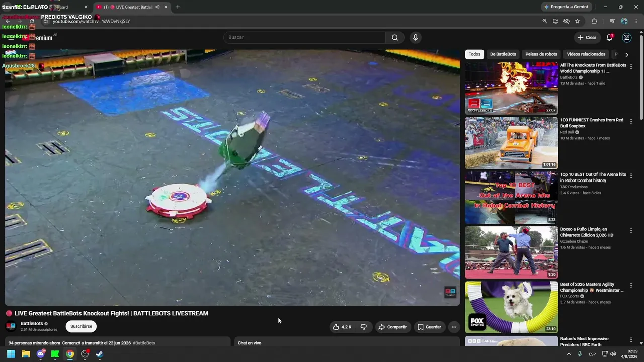
Task: Open Top 10 BEST Arena hits thumbnail
Action: tap(511, 198)
